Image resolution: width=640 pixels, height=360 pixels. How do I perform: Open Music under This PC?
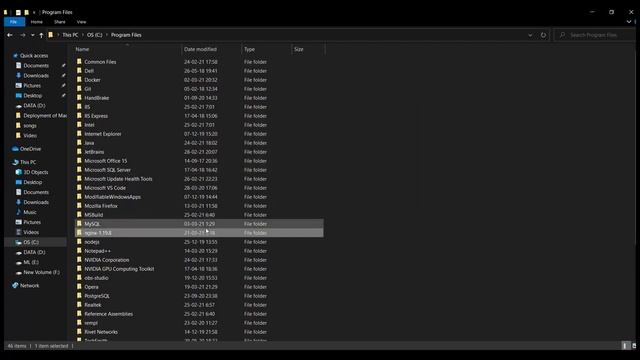(x=30, y=212)
